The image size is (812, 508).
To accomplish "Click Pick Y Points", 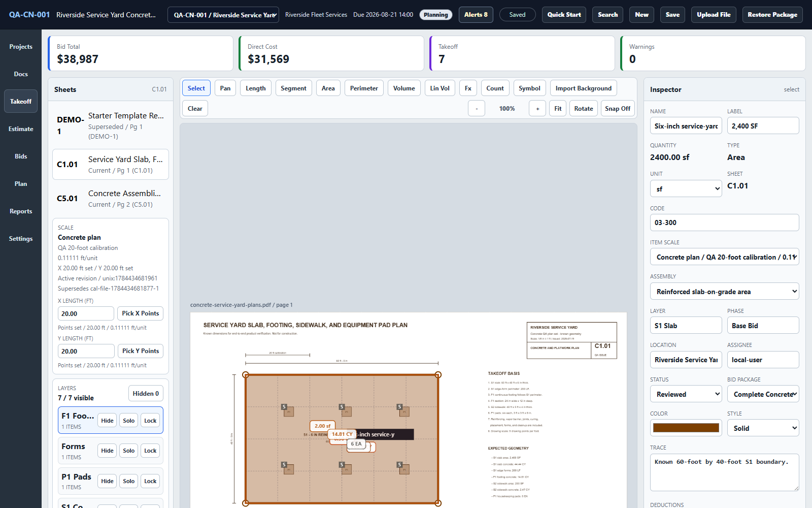I will click(140, 351).
